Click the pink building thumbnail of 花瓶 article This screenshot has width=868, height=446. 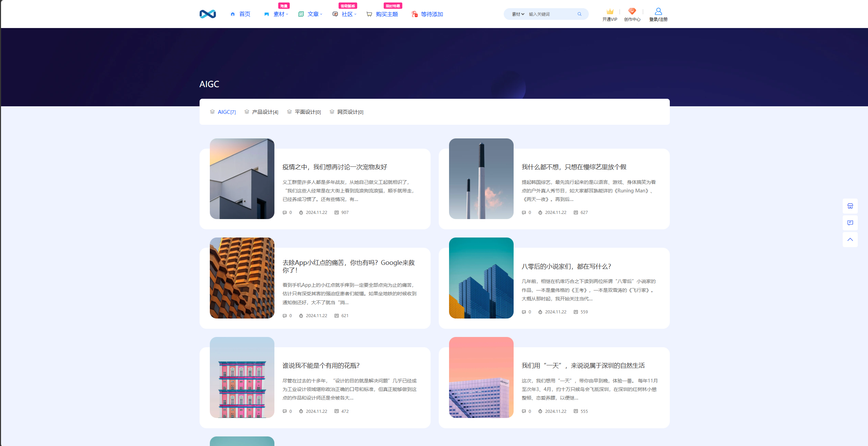pos(242,377)
